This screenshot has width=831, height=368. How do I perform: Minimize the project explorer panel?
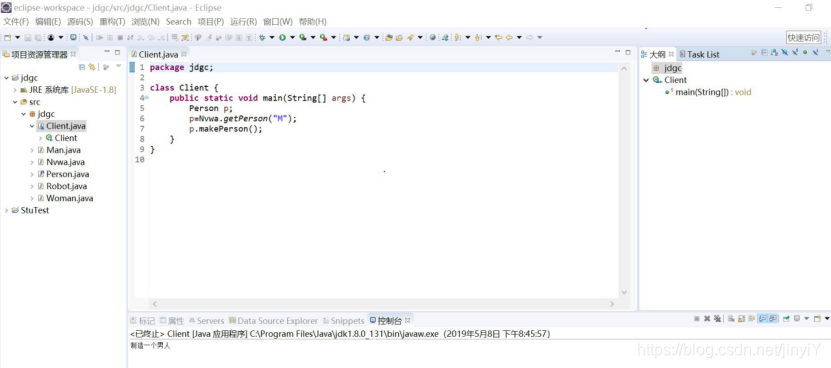point(107,52)
